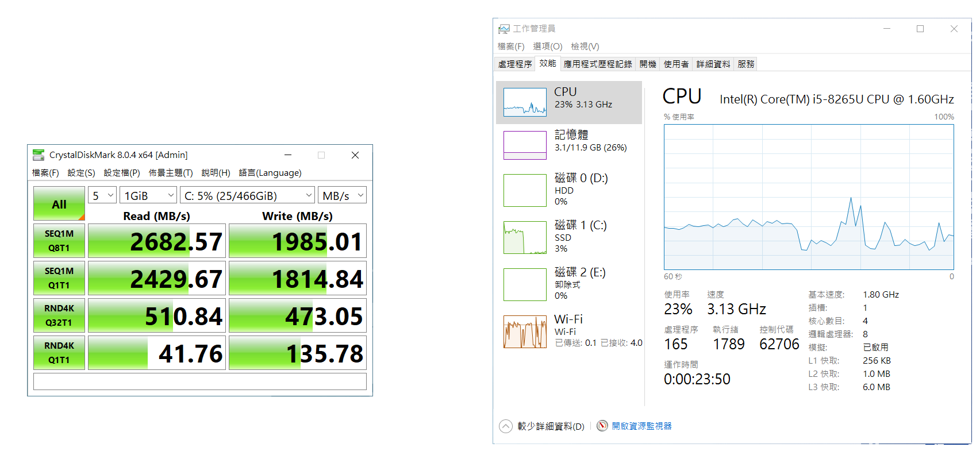Switch to the 處理程序 tab
This screenshot has width=980, height=455.
[x=514, y=64]
